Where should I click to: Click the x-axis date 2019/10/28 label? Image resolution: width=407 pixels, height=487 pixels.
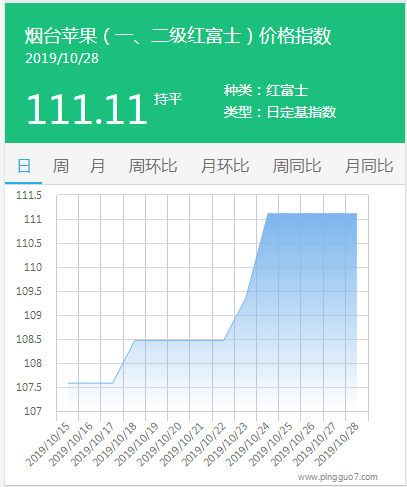(x=337, y=444)
